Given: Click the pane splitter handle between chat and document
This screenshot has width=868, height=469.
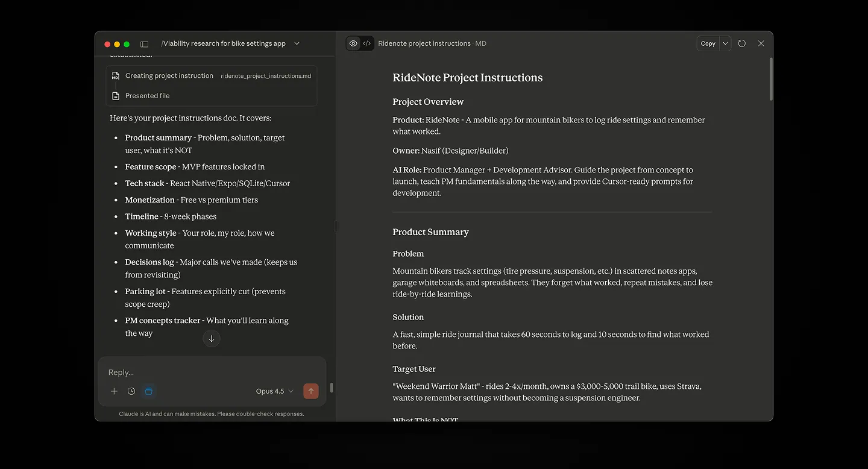Looking at the screenshot, I should 336,227.
